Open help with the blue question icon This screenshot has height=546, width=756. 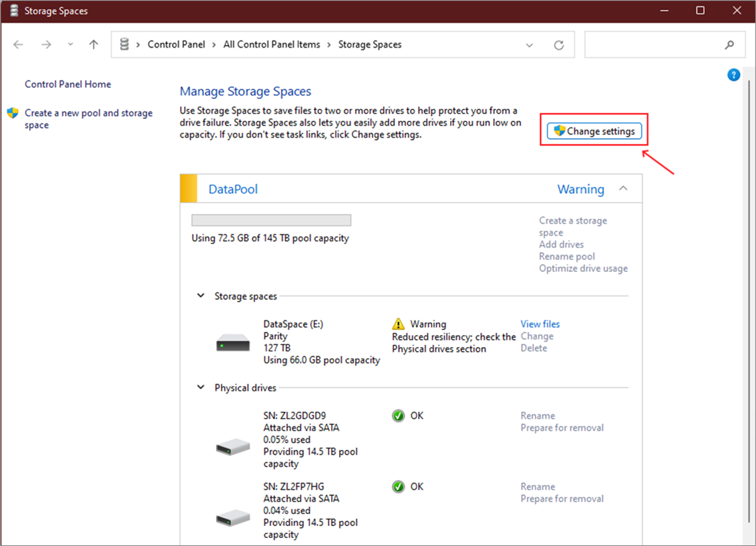click(733, 75)
